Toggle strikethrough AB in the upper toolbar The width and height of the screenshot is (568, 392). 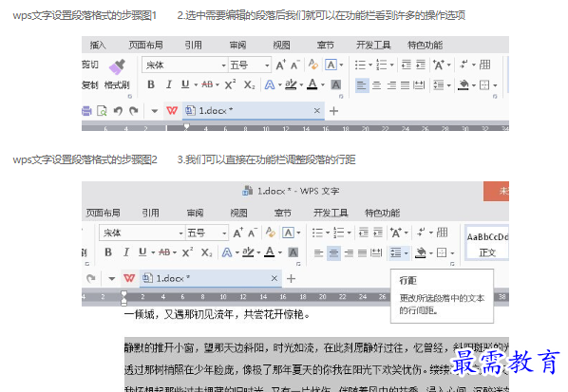pos(207,84)
